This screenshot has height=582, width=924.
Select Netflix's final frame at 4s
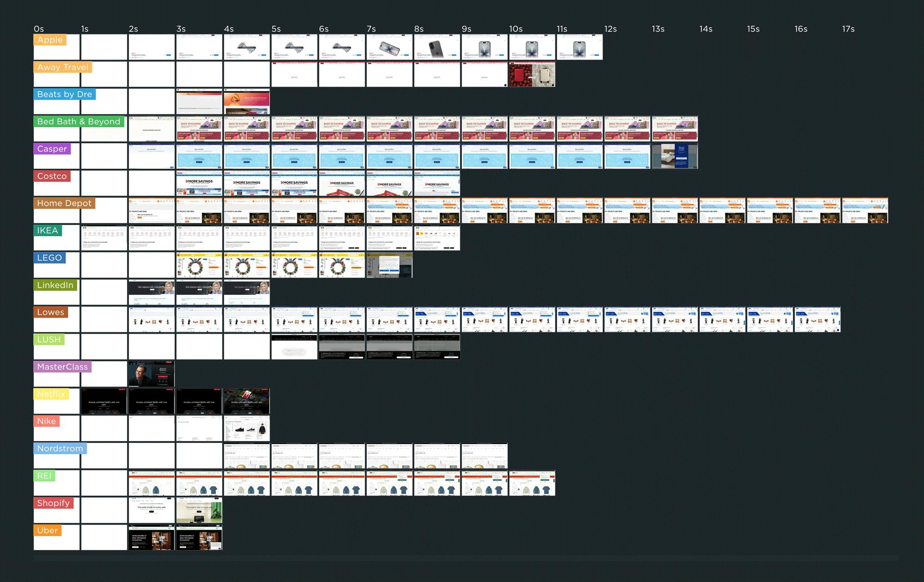pyautogui.click(x=247, y=401)
